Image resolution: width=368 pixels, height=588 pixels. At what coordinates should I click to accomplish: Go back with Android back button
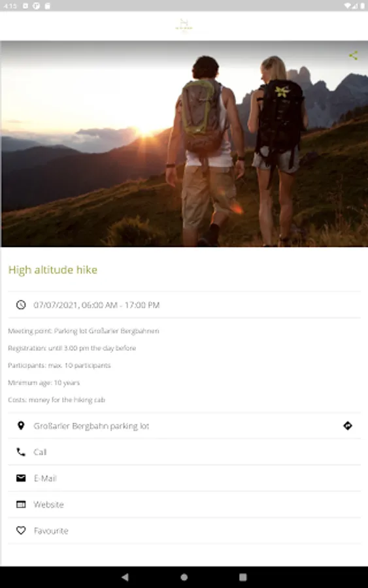click(125, 577)
